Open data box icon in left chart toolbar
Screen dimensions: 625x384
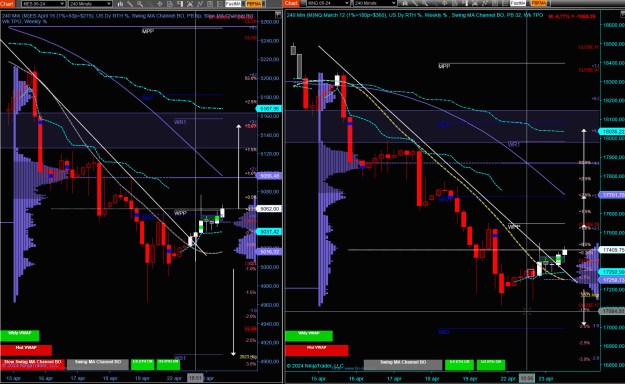pyautogui.click(x=170, y=4)
